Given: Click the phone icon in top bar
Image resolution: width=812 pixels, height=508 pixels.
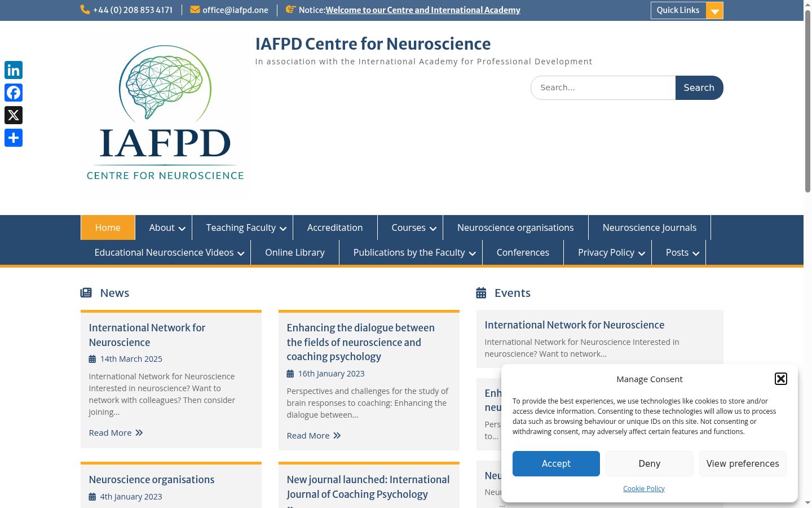Looking at the screenshot, I should (85, 10).
